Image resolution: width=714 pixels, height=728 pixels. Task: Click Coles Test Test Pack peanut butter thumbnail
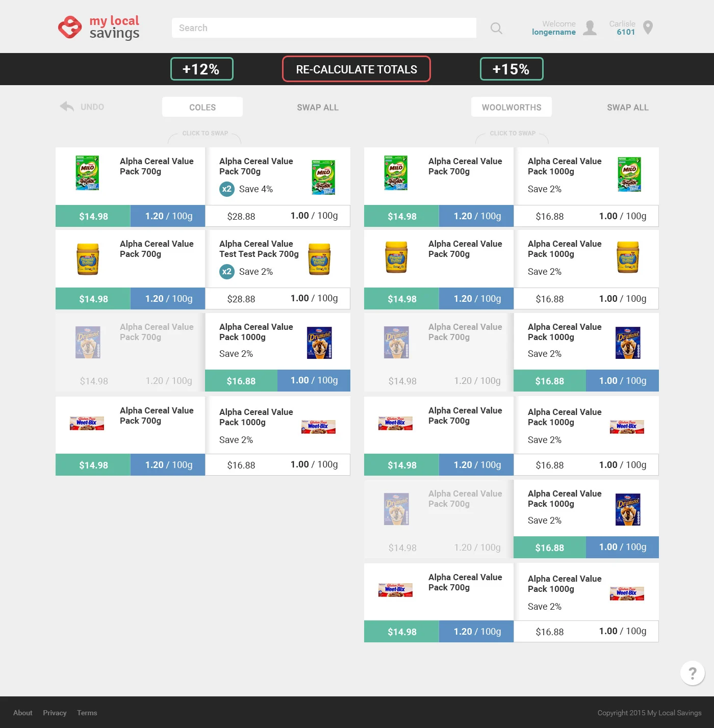tap(319, 258)
